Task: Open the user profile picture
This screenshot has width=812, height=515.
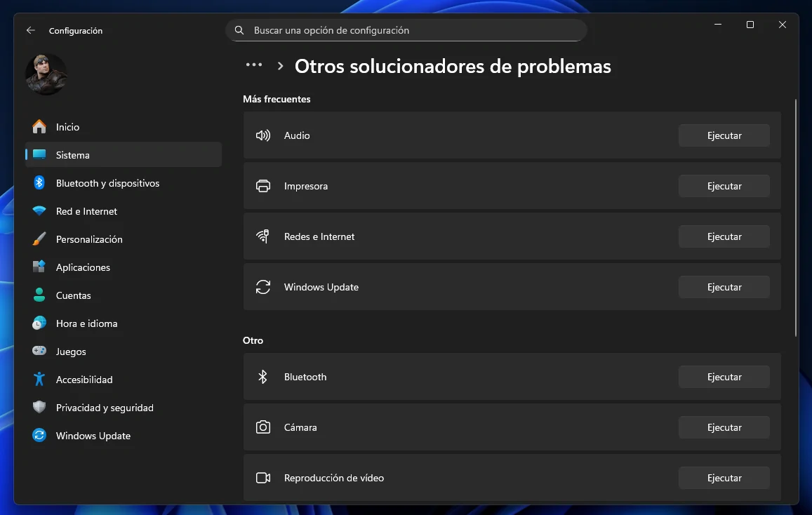Action: (x=46, y=74)
